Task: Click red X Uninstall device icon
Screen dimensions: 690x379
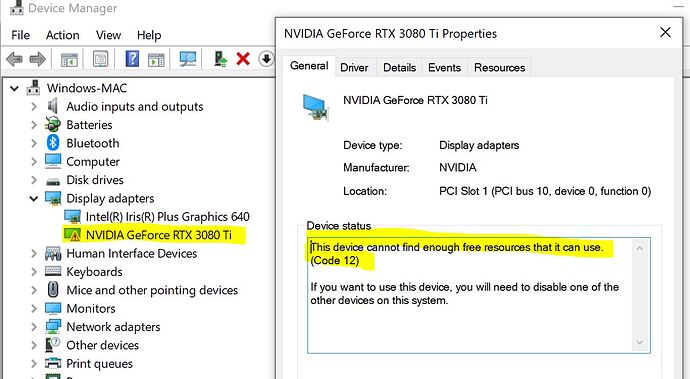Action: click(243, 59)
